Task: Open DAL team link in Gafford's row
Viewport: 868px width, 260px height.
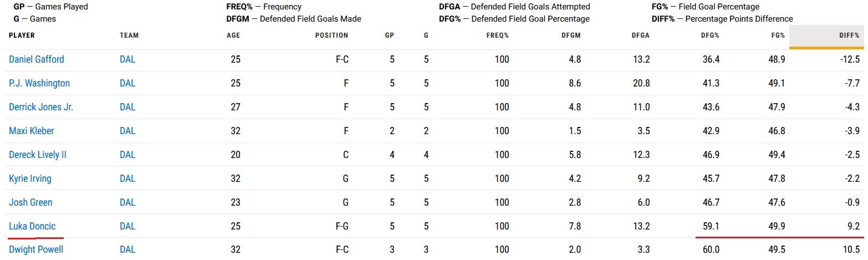Action: 127,59
